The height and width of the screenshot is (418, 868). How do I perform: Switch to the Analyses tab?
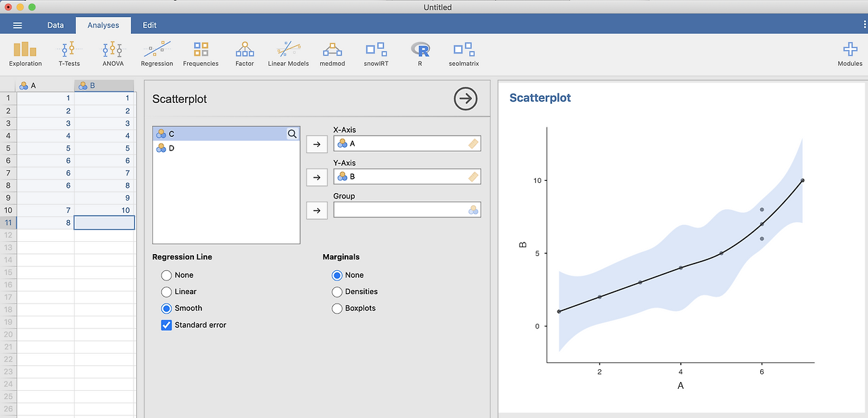(x=103, y=25)
